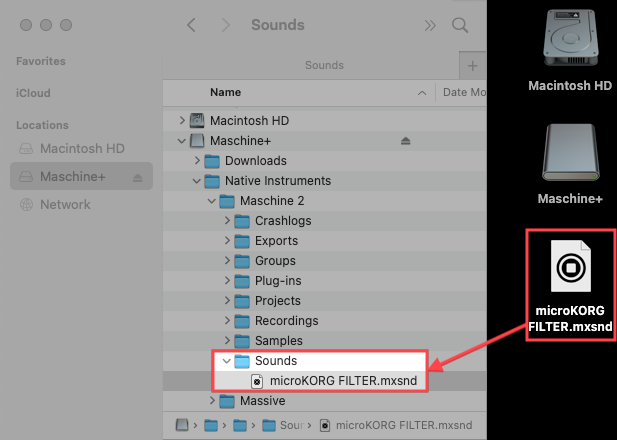Click the Sounds window title

pyautogui.click(x=278, y=25)
